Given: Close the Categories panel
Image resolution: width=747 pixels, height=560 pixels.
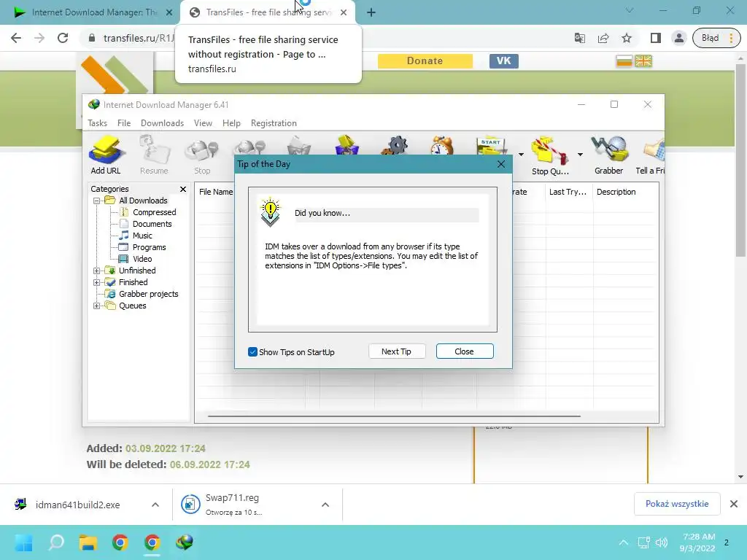Looking at the screenshot, I should 183,189.
